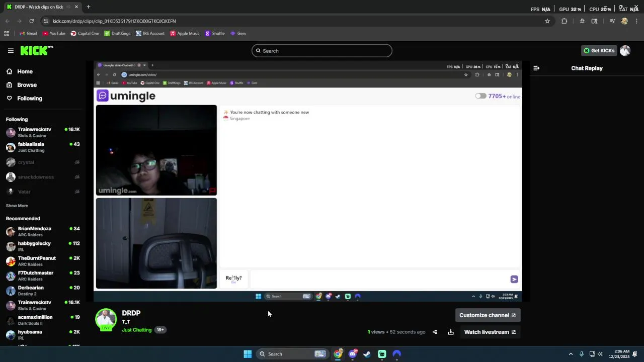
Task: Open the Kick hamburger menu
Action: (x=11, y=51)
